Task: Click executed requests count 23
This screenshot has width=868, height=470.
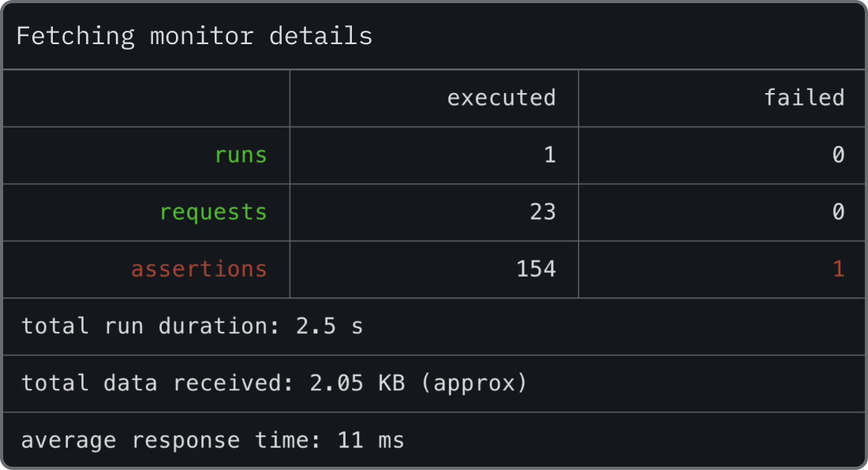Action: click(542, 212)
